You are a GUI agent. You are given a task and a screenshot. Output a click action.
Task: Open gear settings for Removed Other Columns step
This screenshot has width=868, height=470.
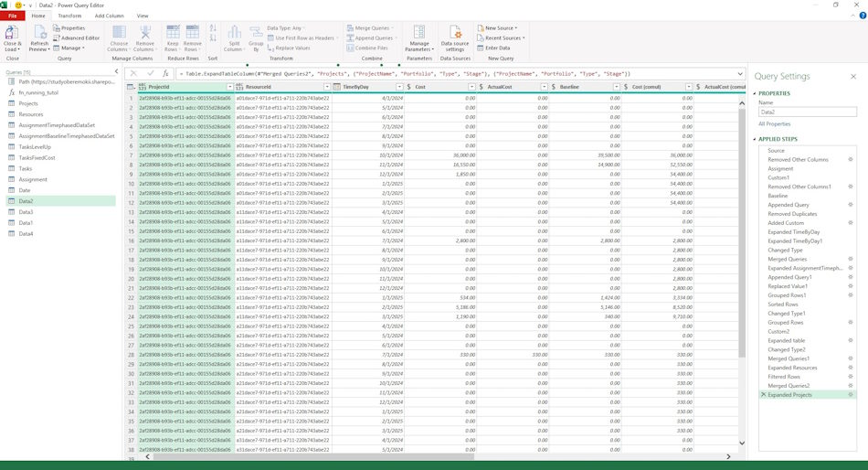(x=851, y=160)
